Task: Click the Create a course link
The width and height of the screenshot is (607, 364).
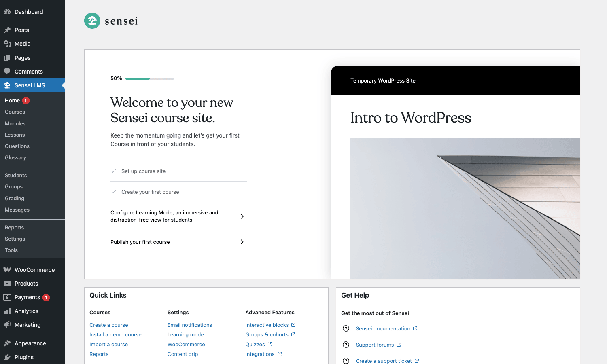Action: (x=109, y=325)
